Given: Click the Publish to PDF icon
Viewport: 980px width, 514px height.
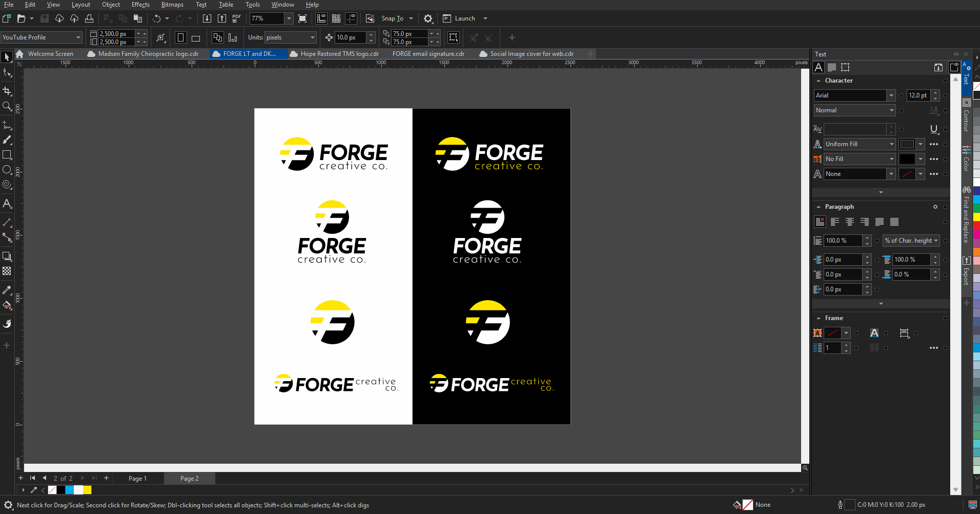Looking at the screenshot, I should pyautogui.click(x=236, y=18).
